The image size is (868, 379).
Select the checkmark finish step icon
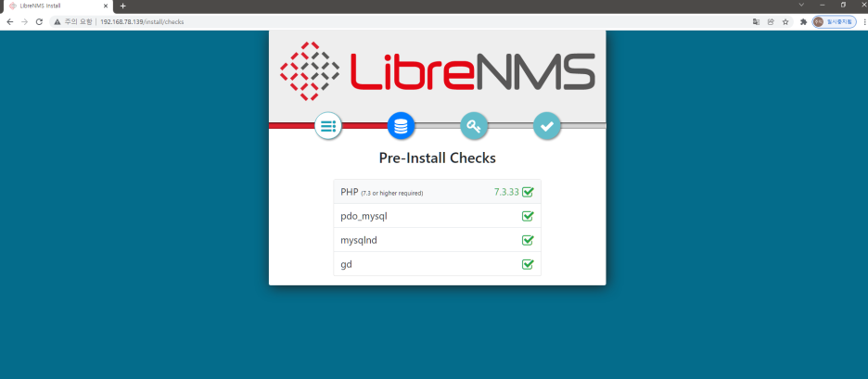point(547,126)
